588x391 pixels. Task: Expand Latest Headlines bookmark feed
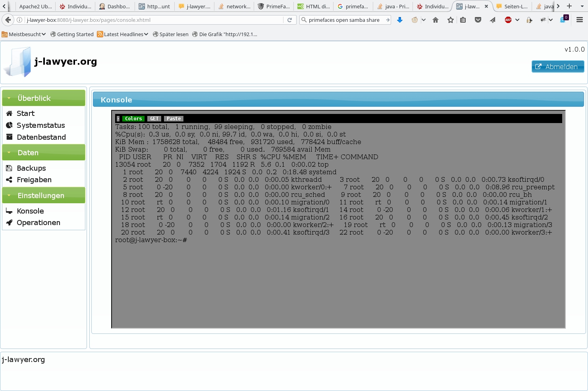coord(123,35)
